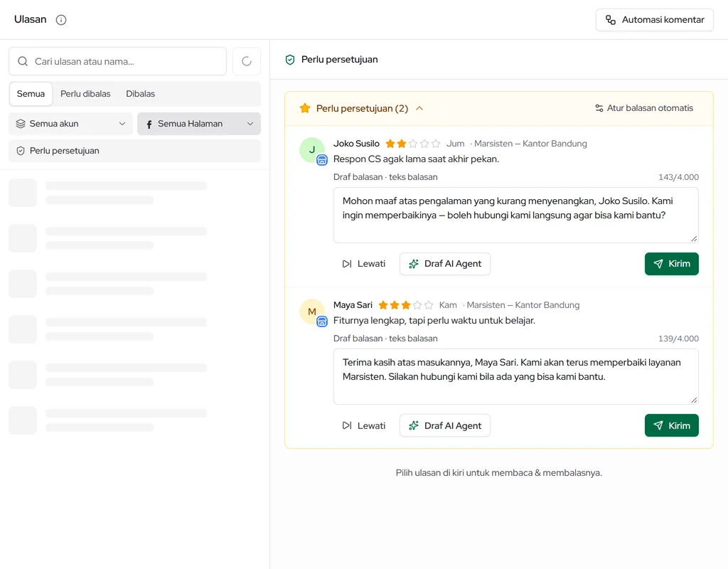The width and height of the screenshot is (728, 569).
Task: Click Joko Susilo's third rating star
Action: 413,144
